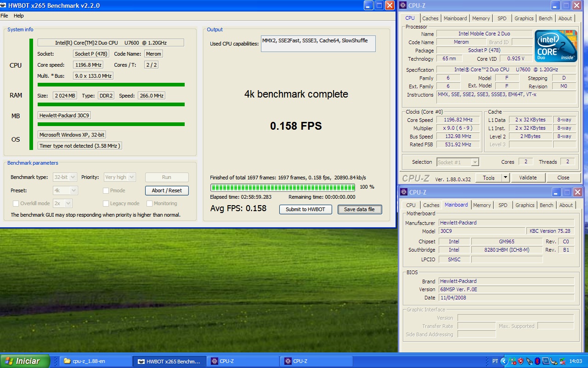588x368 pixels.
Task: Expand hidden tray icons with the arrow
Action: 503,362
